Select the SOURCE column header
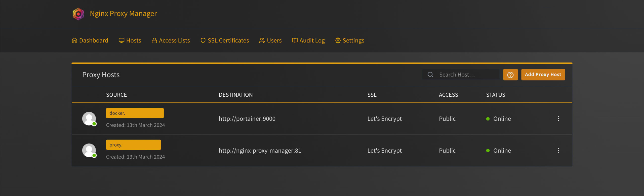 (116, 95)
